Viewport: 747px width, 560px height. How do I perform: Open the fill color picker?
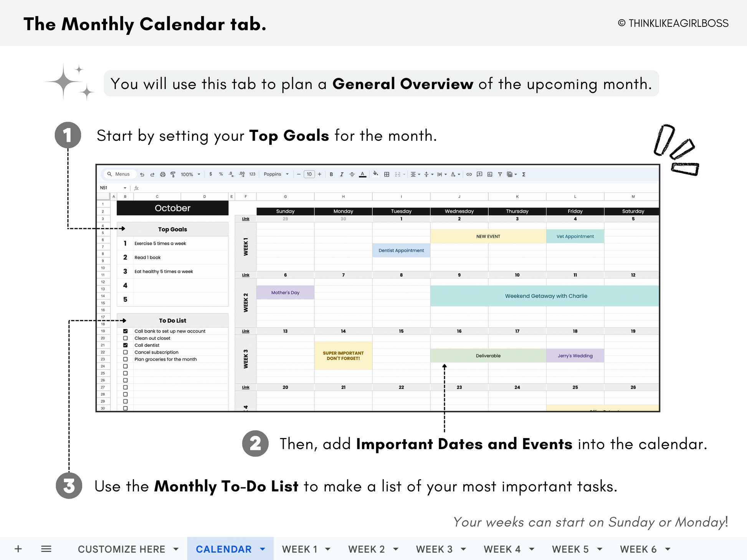(375, 174)
